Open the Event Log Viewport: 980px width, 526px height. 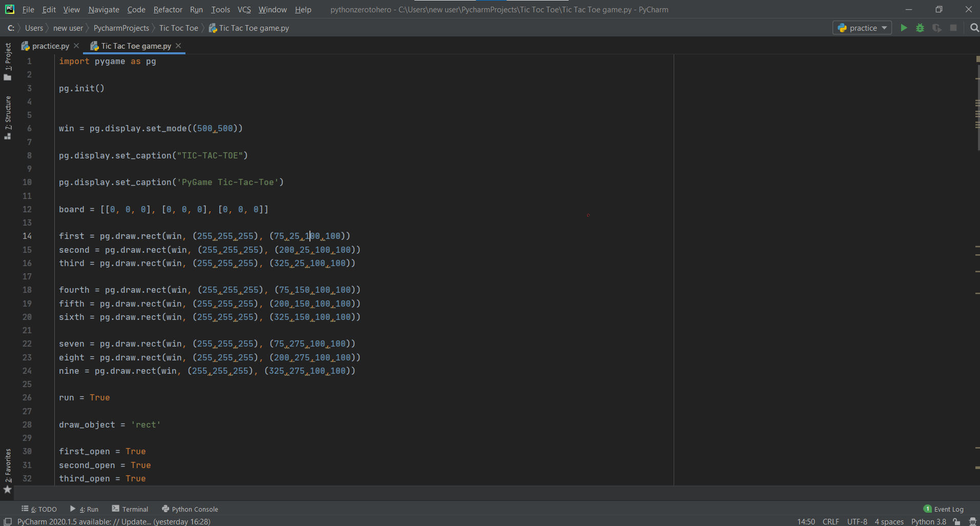coord(944,509)
